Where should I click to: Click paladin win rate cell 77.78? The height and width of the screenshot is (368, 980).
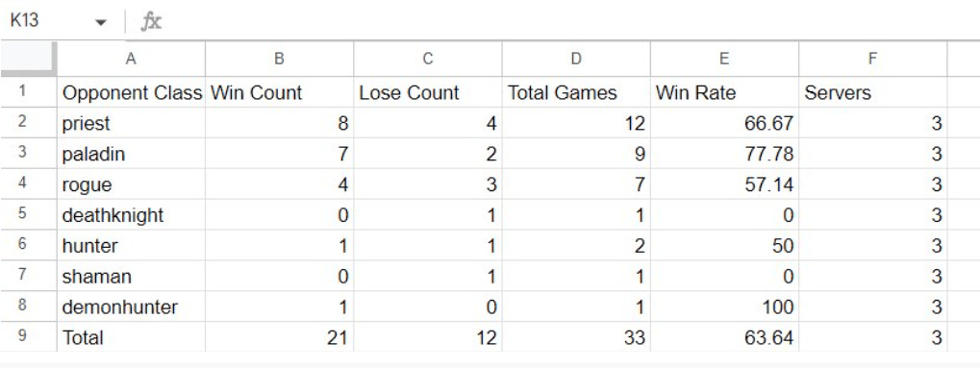(724, 154)
